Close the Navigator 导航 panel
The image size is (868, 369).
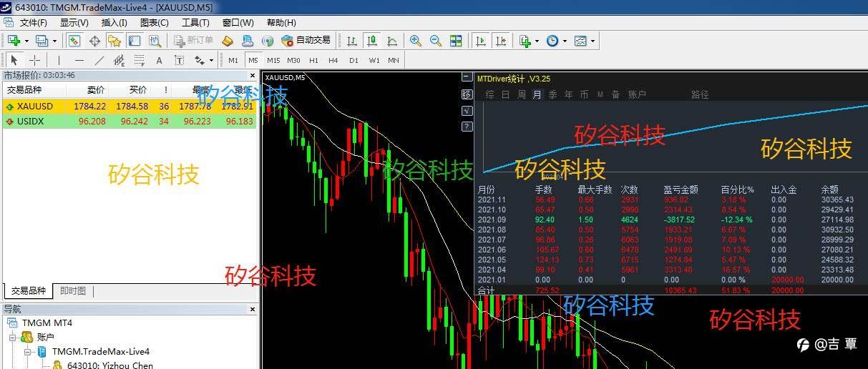252,309
